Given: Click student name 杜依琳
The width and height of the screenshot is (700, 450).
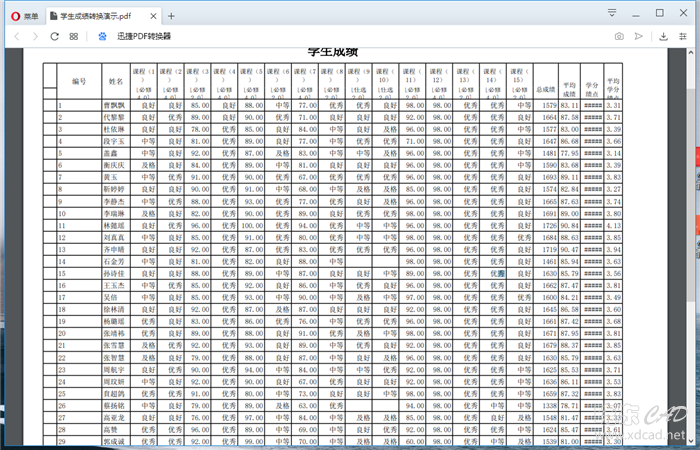Looking at the screenshot, I should 114,129.
